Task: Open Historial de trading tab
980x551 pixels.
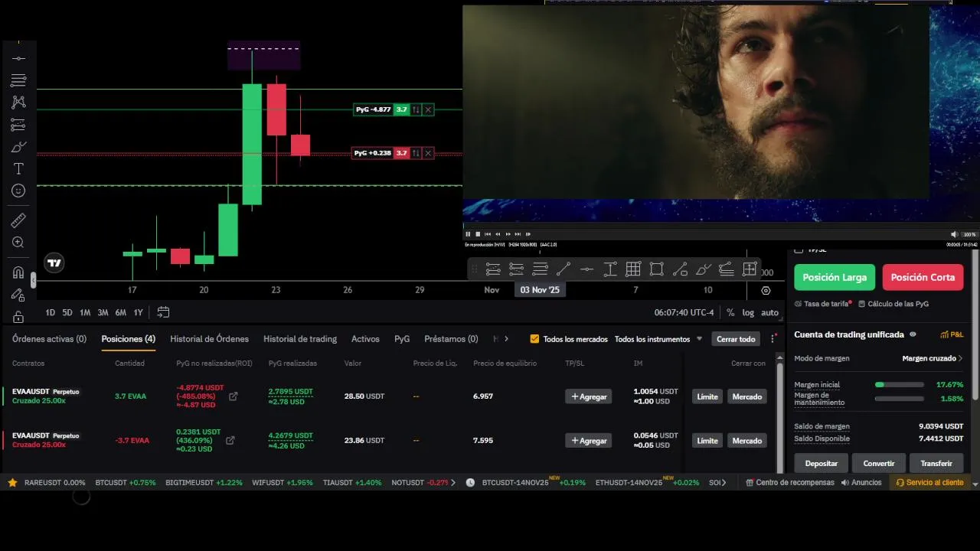Action: point(300,339)
